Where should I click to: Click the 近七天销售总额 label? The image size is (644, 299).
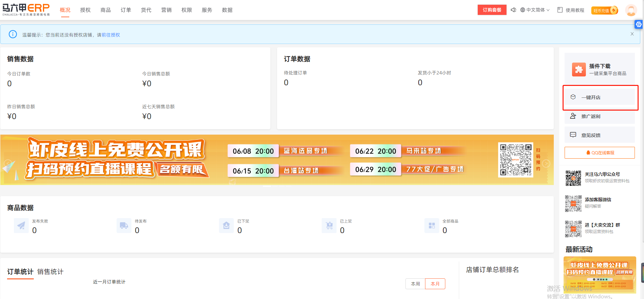click(x=158, y=107)
